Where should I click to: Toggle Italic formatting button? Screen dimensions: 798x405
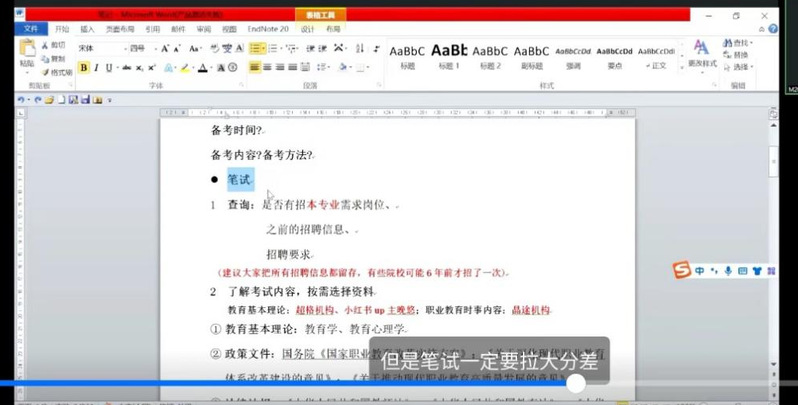(x=97, y=68)
